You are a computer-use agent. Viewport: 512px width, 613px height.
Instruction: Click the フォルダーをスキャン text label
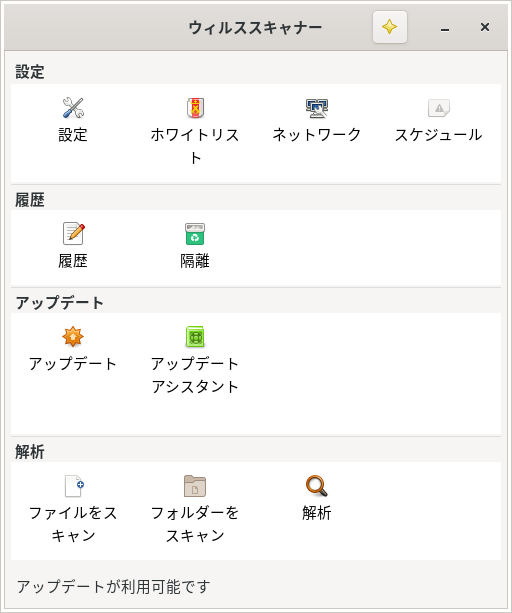click(195, 524)
